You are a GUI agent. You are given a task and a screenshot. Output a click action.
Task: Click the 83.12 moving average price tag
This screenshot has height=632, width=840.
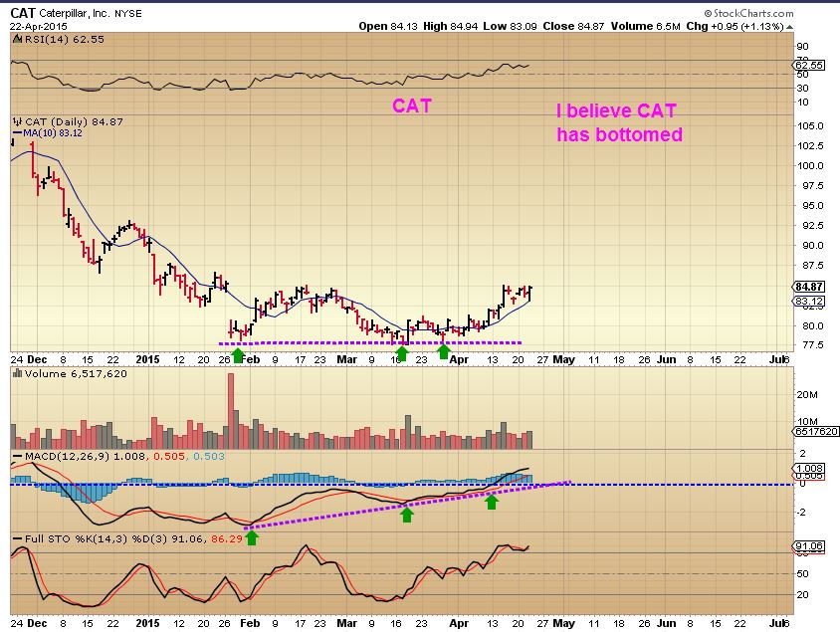[809, 301]
